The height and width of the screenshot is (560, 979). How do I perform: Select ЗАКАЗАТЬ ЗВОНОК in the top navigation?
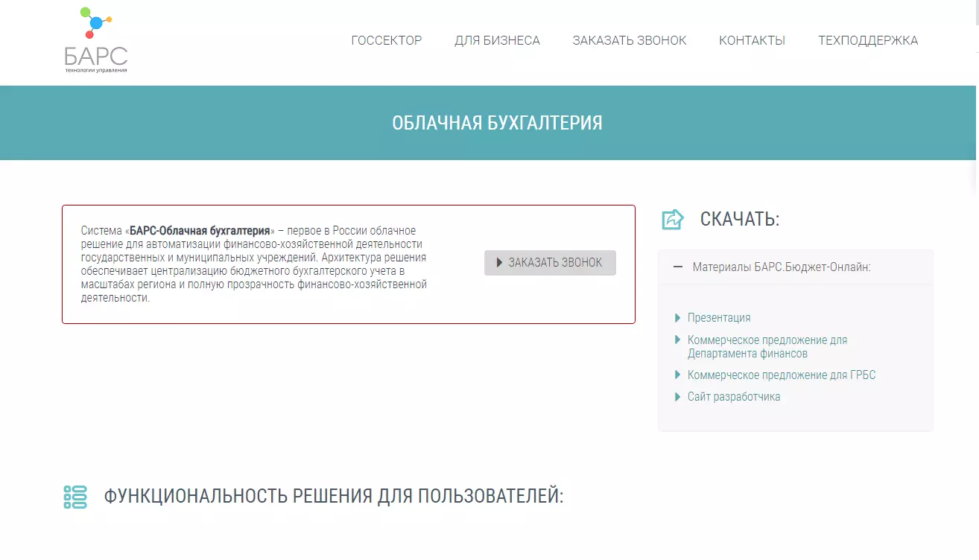630,40
